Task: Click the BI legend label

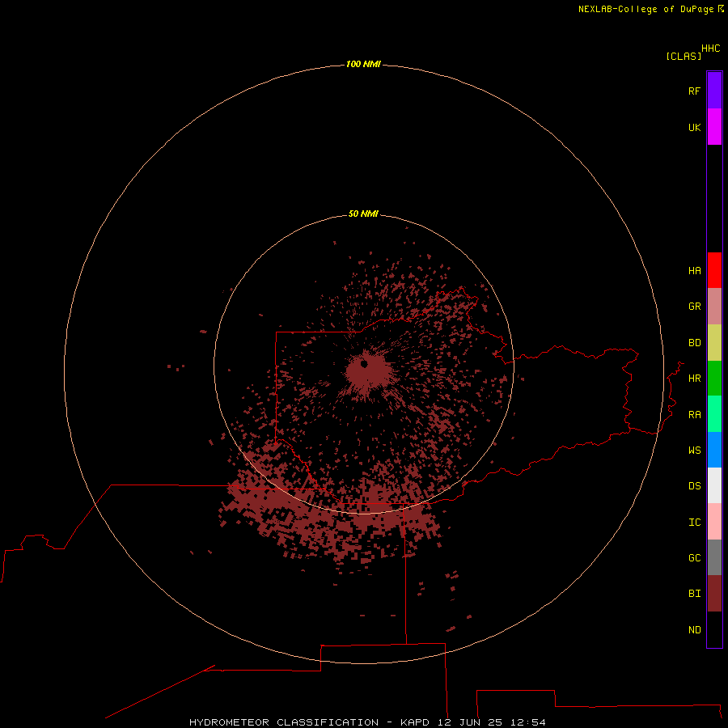Action: (694, 594)
